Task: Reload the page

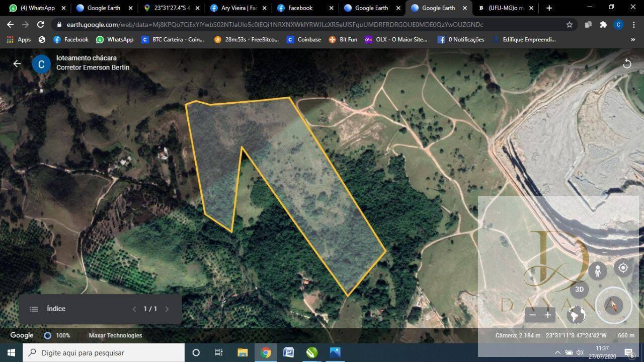Action: 40,24
